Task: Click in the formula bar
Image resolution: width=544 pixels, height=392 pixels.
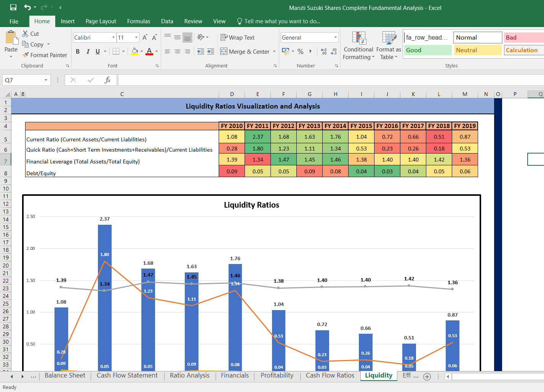Action: click(331, 80)
